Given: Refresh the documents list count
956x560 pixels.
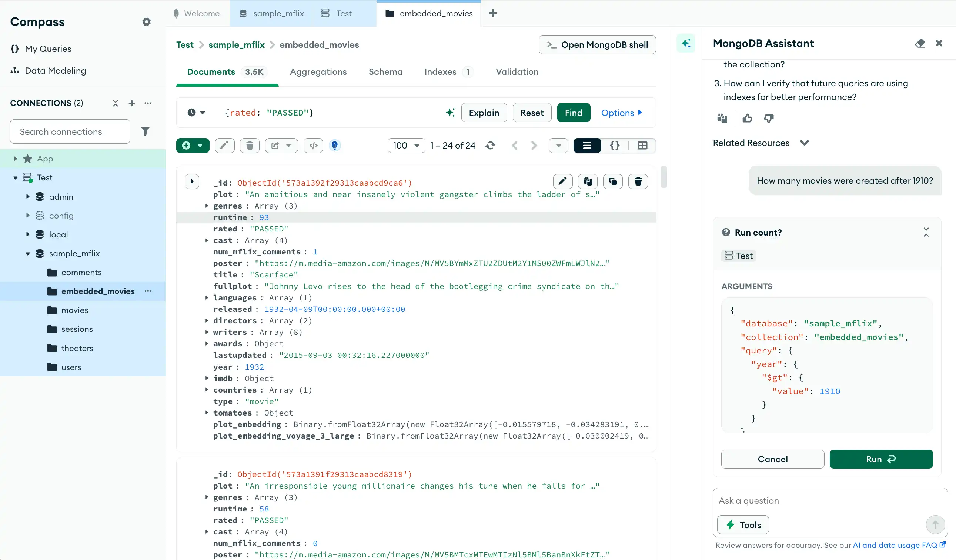Looking at the screenshot, I should point(490,145).
